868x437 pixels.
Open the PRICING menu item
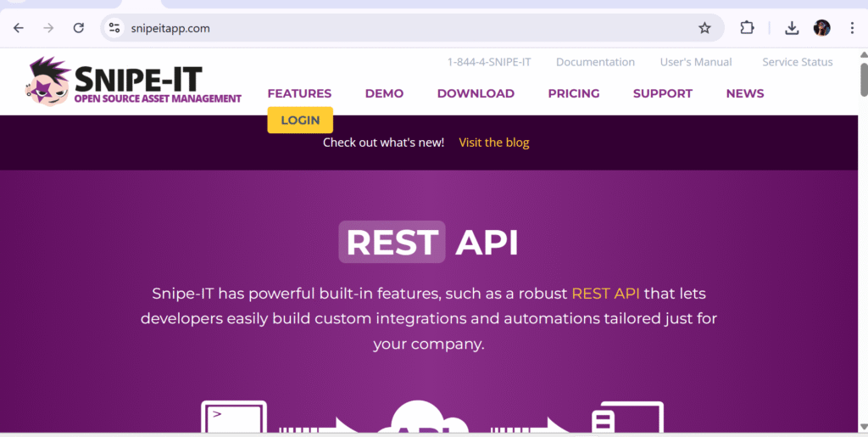(574, 93)
